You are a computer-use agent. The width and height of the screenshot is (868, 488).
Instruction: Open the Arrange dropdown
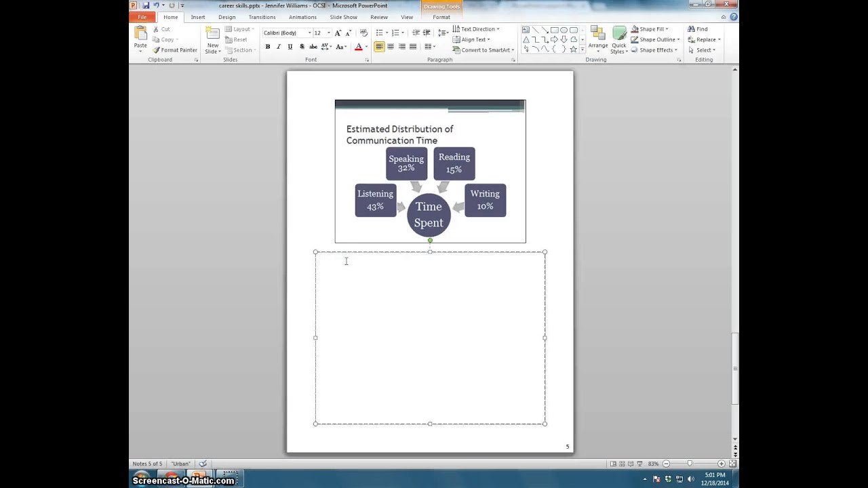[x=598, y=41]
